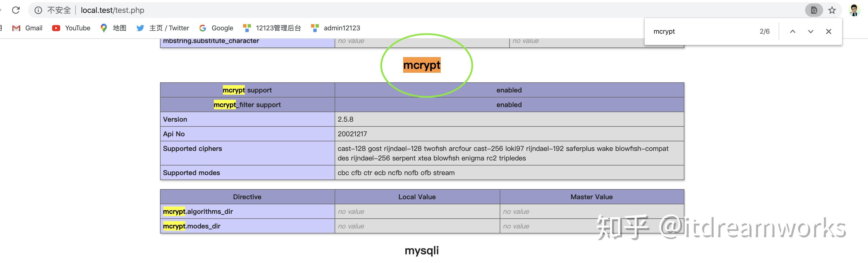
Task: Open the 主页 / Twitter bookmark
Action: coord(163,28)
